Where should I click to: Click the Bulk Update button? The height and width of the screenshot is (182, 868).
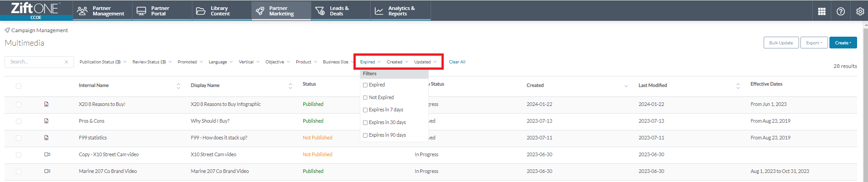point(781,43)
